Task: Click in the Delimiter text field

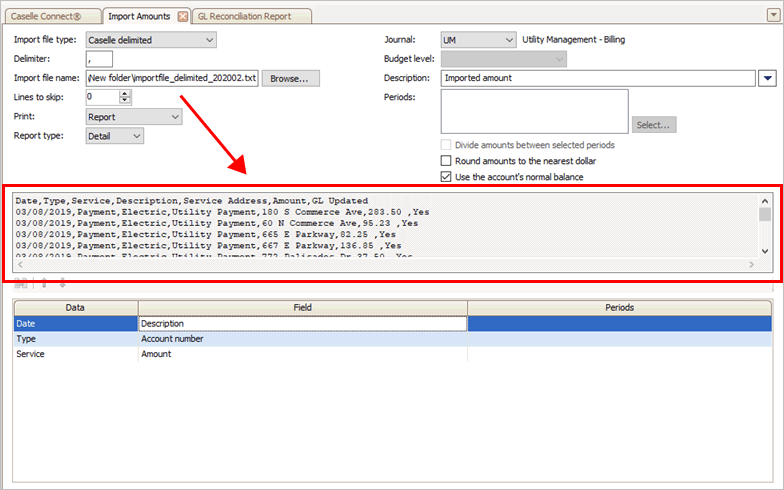Action: 99,59
